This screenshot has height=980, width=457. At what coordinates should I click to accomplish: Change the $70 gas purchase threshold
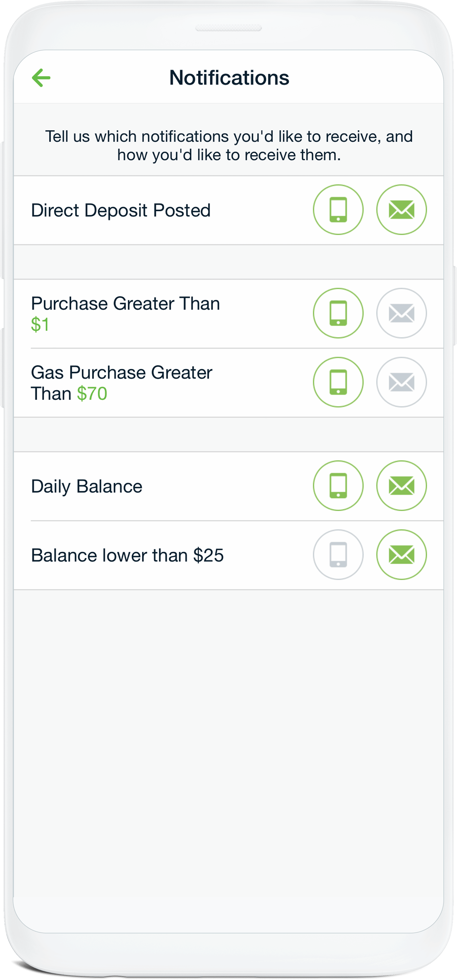click(92, 394)
